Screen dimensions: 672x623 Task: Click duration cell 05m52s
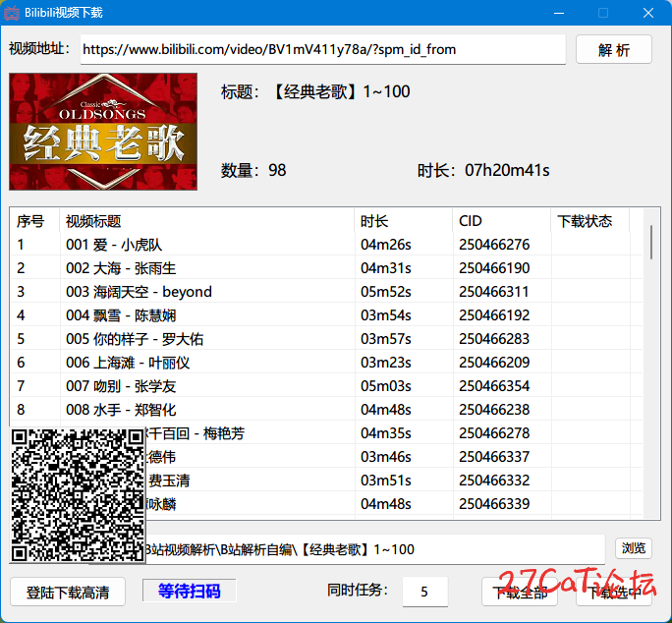click(x=386, y=292)
